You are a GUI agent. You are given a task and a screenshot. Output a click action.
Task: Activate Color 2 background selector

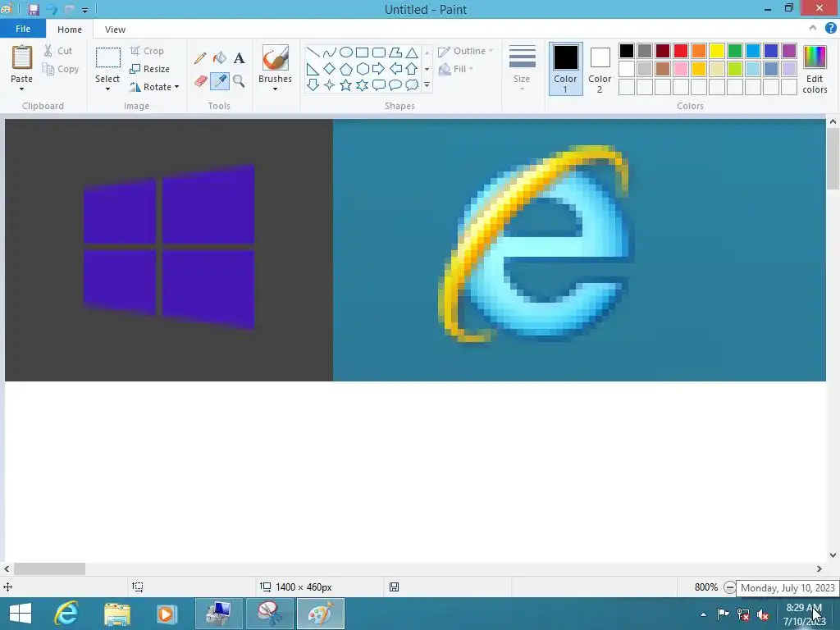click(600, 69)
